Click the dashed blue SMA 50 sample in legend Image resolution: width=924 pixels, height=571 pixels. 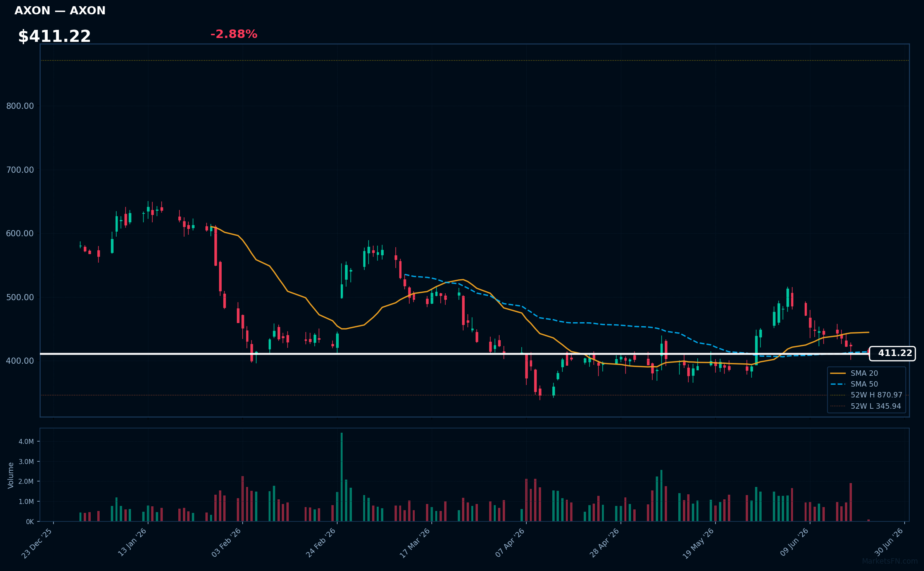[838, 384]
